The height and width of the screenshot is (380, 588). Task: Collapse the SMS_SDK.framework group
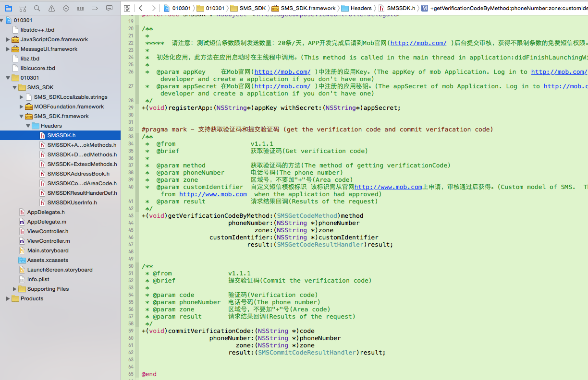coord(21,116)
